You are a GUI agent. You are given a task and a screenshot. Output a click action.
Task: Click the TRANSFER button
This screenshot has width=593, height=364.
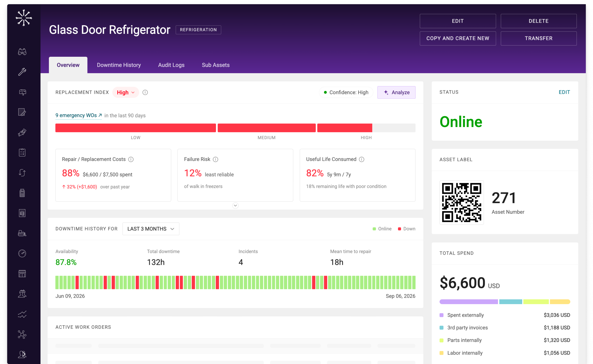(x=539, y=38)
